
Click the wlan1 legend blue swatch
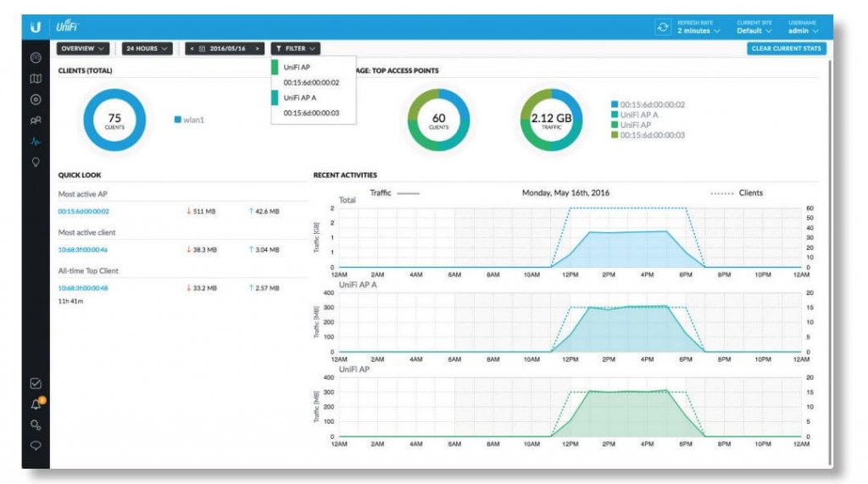(x=178, y=120)
